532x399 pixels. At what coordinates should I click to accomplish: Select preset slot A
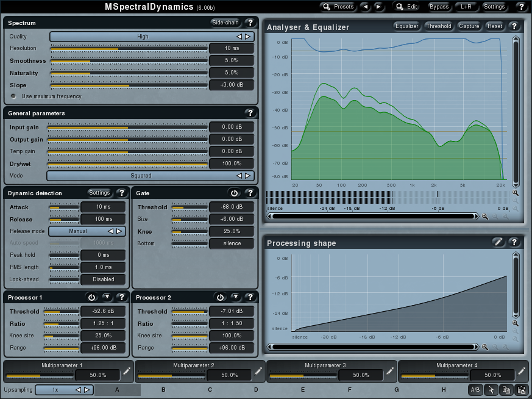pyautogui.click(x=118, y=390)
